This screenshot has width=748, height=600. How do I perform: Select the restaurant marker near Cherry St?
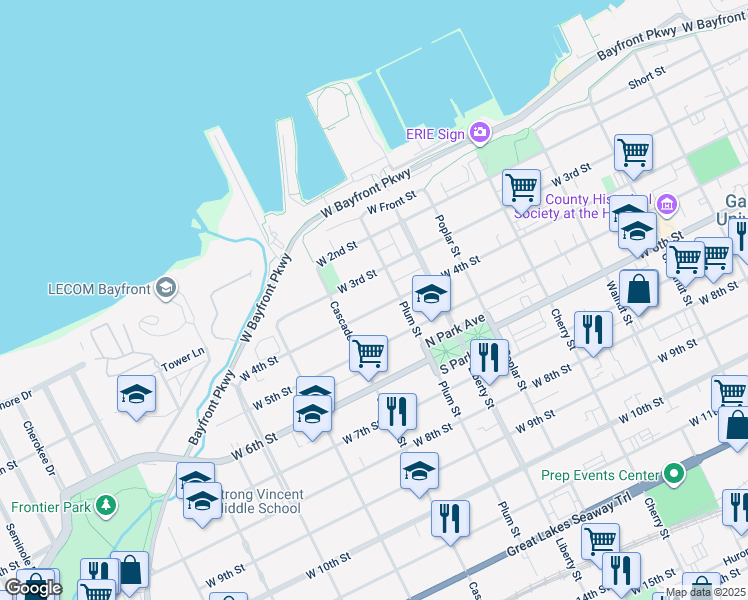pos(593,329)
